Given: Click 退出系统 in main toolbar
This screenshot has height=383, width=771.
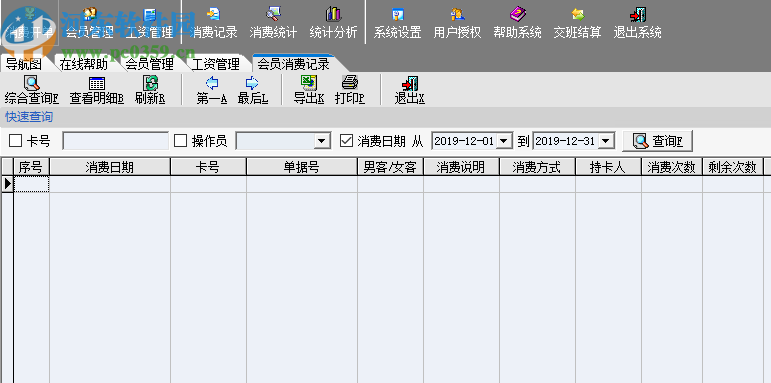Looking at the screenshot, I should click(x=637, y=24).
